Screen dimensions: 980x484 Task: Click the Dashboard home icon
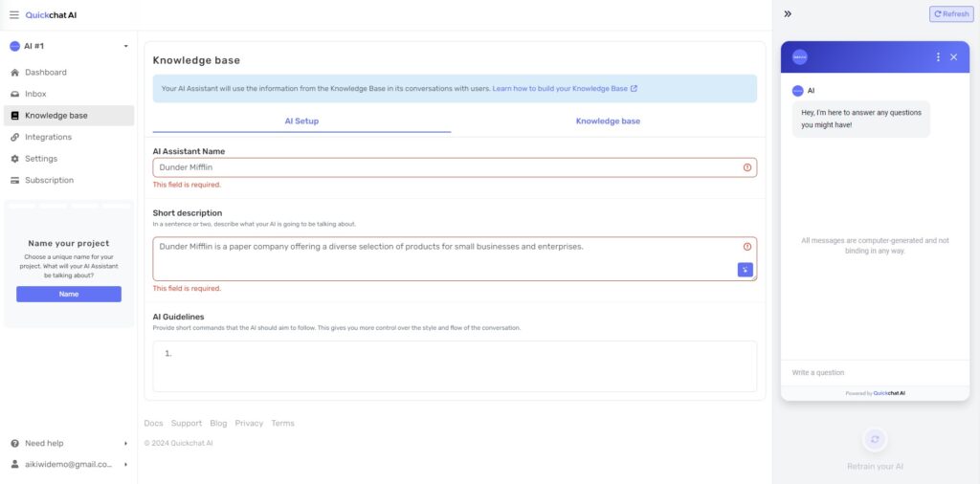tap(14, 73)
